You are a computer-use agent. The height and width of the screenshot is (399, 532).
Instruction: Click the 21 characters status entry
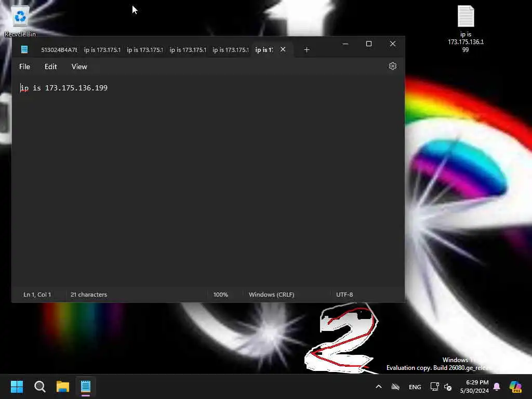point(88,295)
